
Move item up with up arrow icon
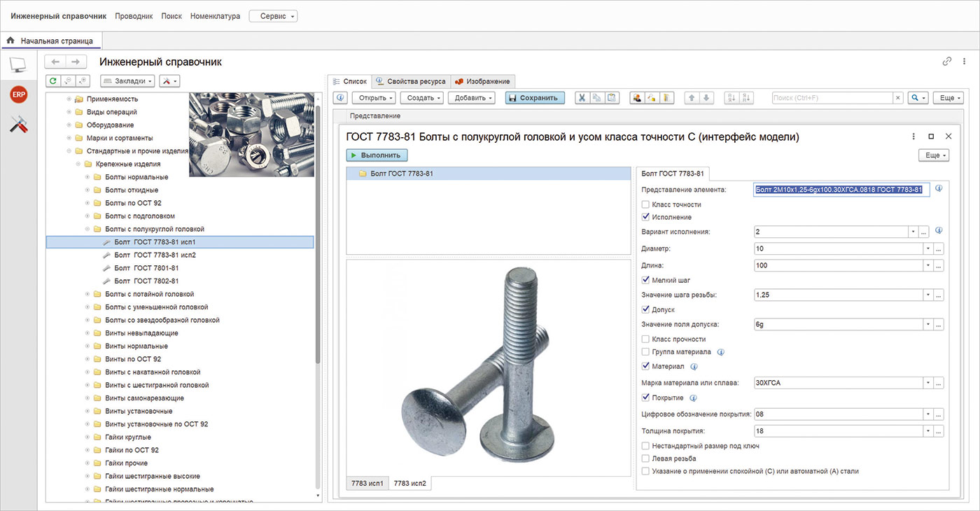tap(692, 98)
